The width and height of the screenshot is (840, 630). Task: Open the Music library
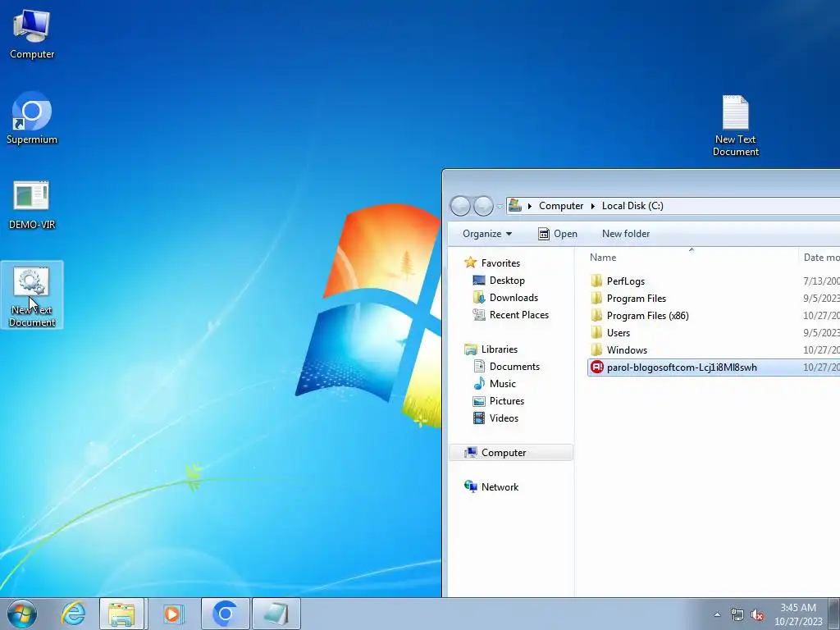point(503,384)
